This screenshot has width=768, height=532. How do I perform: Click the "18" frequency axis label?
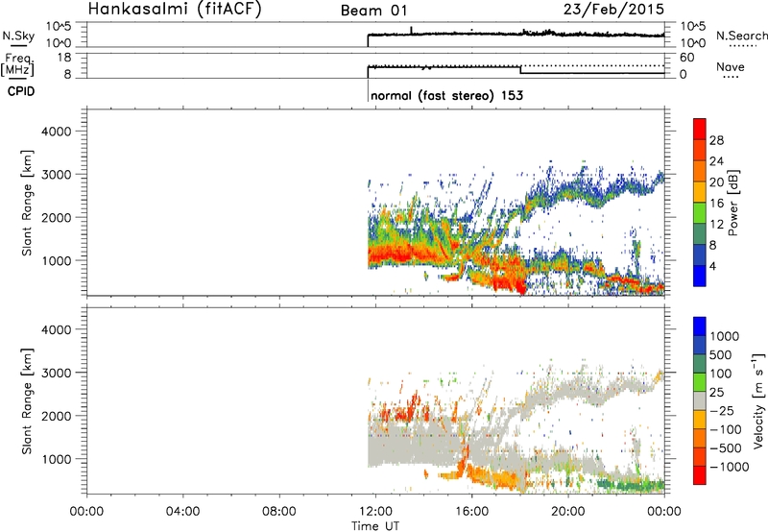pyautogui.click(x=64, y=58)
